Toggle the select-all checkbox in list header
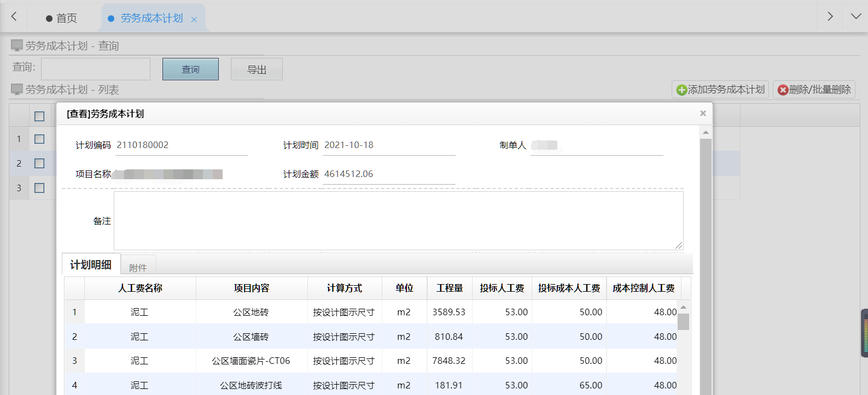This screenshot has height=395, width=868. click(x=39, y=116)
